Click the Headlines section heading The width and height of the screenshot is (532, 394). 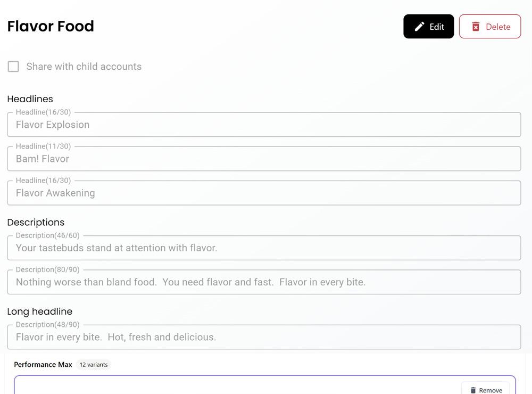coord(30,99)
